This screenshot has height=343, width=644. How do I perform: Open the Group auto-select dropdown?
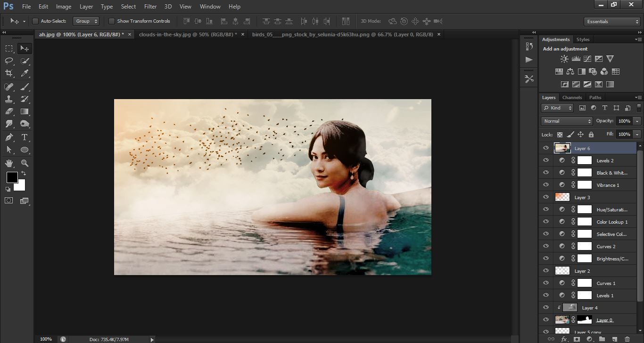click(86, 21)
